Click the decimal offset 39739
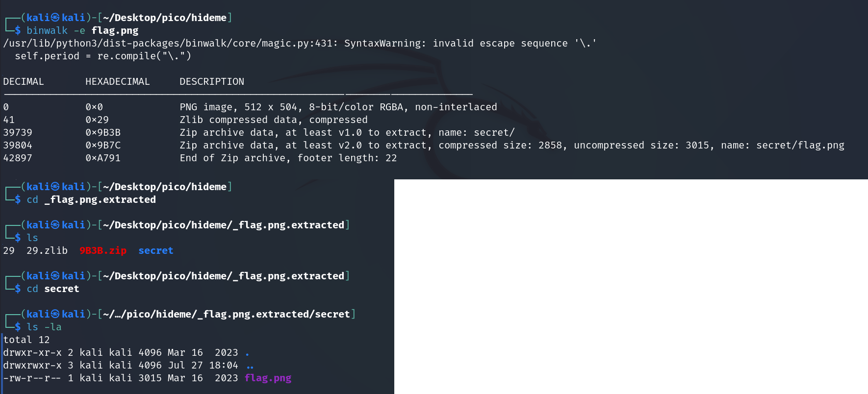This screenshot has height=394, width=868. pyautogui.click(x=18, y=132)
